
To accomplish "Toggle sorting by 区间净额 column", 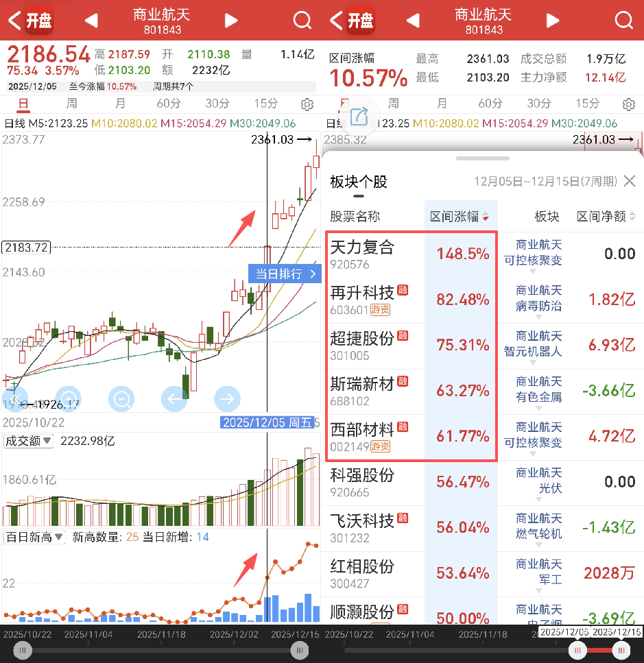I will click(x=606, y=217).
